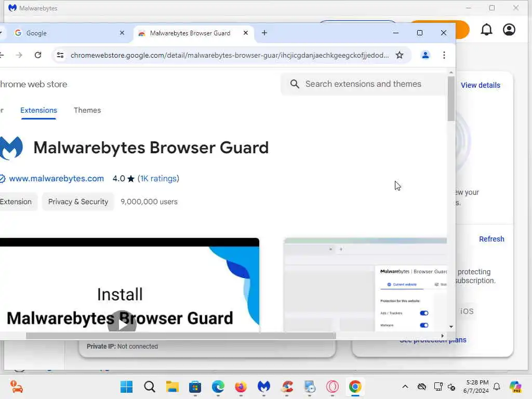
Task: Open the 1K ratings link
Action: click(158, 179)
